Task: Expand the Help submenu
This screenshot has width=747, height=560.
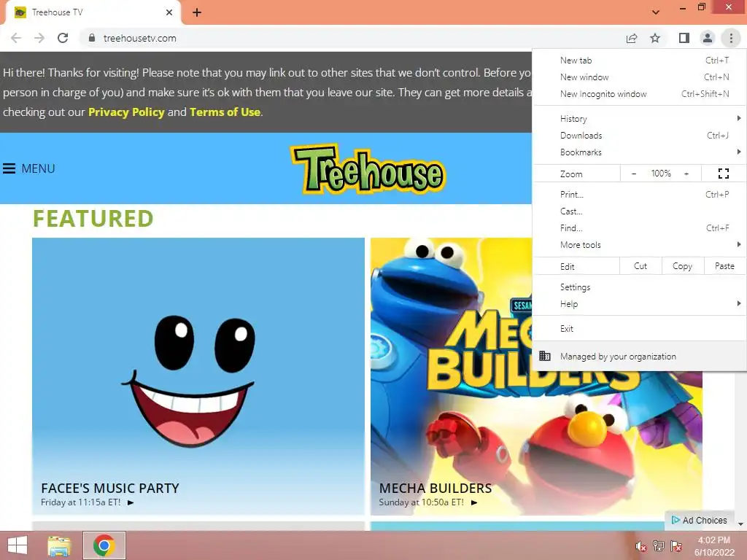Action: tap(639, 304)
